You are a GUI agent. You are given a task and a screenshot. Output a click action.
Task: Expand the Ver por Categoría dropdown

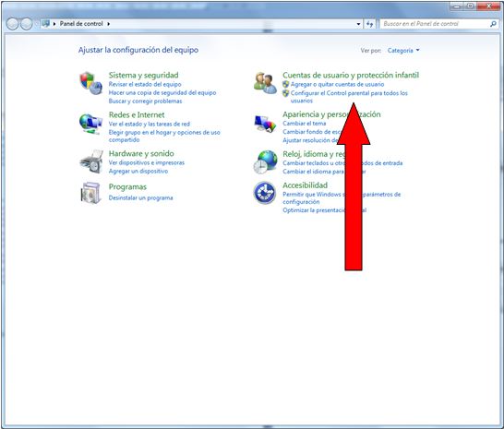403,51
